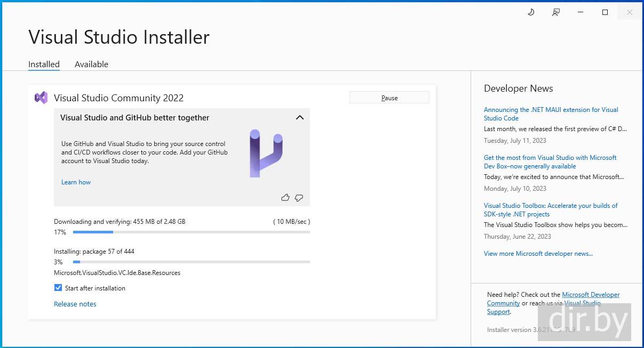Click the downloading and verifying progress bar
This screenshot has height=348, width=644.
[x=191, y=232]
